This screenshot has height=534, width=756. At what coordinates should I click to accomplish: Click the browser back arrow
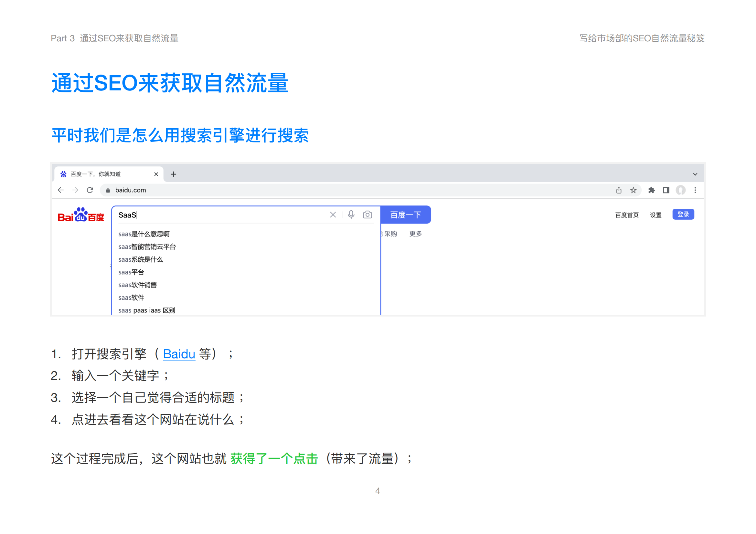[60, 190]
